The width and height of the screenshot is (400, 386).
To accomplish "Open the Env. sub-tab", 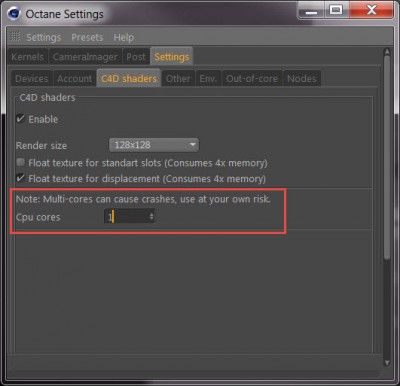I will pyautogui.click(x=208, y=79).
